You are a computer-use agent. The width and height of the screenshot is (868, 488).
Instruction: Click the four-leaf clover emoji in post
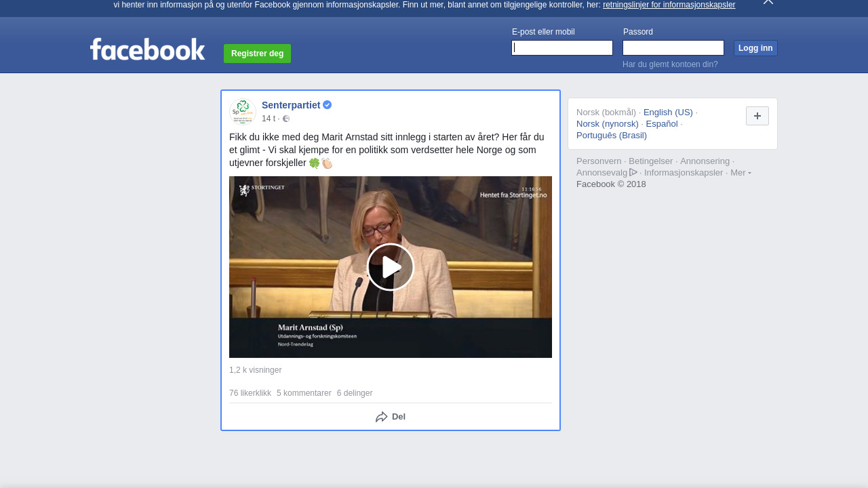(x=314, y=163)
